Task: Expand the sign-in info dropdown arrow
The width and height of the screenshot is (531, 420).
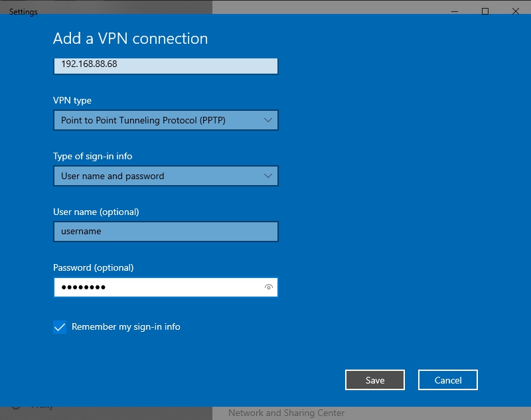Action: [x=267, y=176]
